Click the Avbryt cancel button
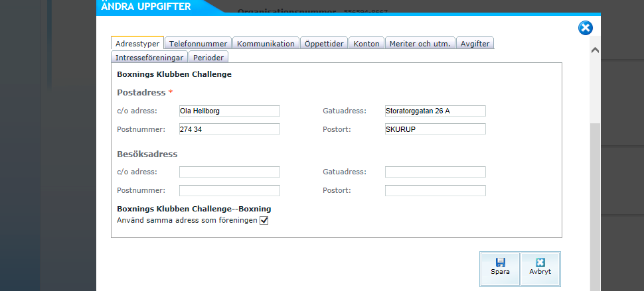 (540, 269)
